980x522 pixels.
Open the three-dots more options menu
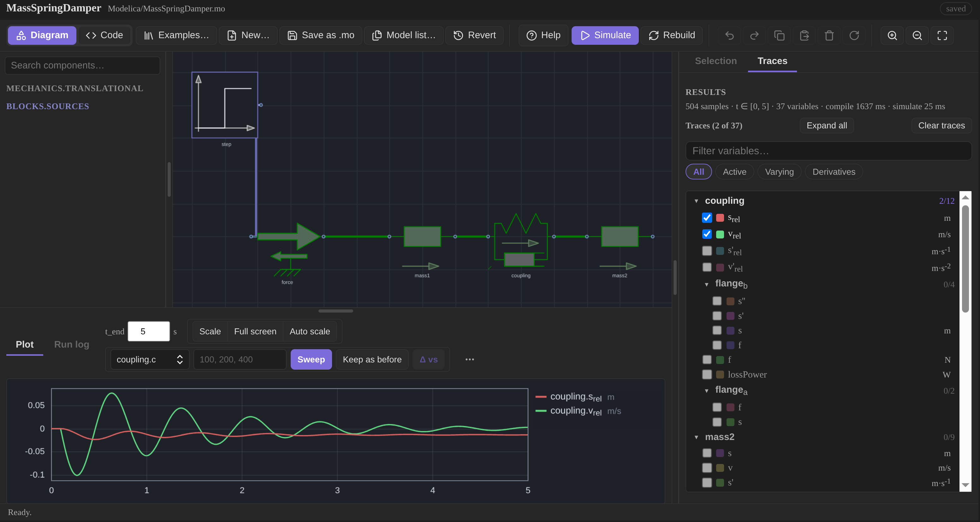[469, 359]
